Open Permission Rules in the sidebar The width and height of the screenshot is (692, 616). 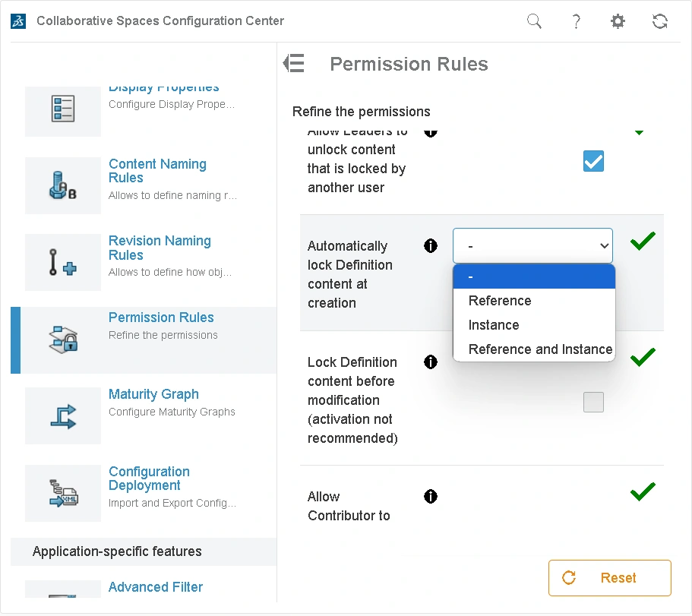click(161, 317)
